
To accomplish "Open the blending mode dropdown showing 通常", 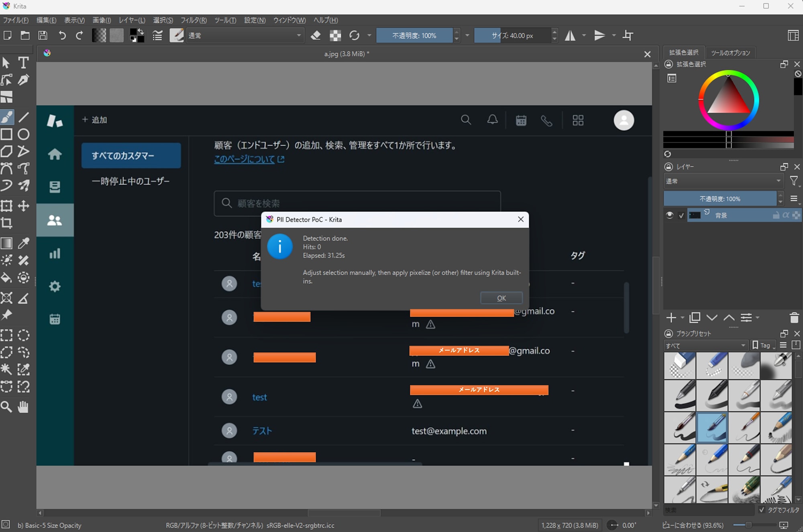I will 245,35.
